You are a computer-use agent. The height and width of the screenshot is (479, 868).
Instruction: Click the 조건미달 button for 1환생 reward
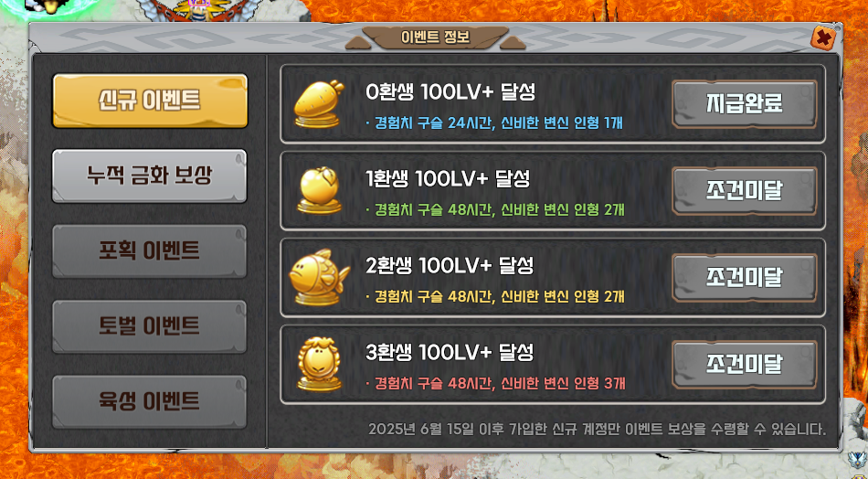pyautogui.click(x=745, y=191)
